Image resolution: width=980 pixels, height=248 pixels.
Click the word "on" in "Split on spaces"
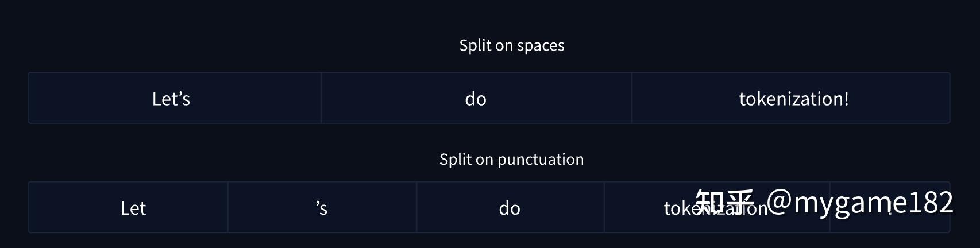(x=504, y=45)
